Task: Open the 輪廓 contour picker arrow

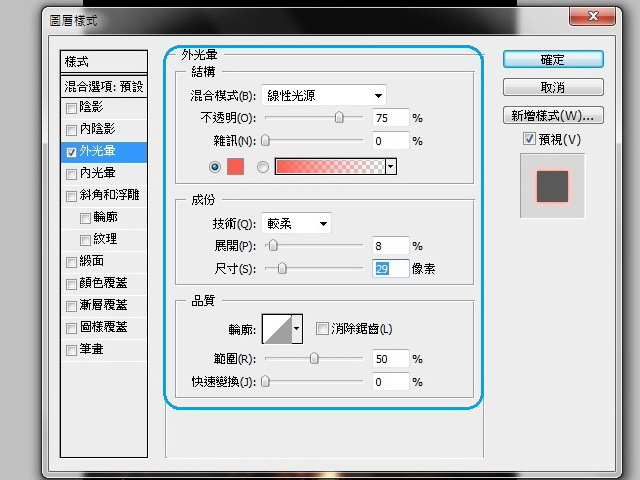Action: pyautogui.click(x=297, y=329)
